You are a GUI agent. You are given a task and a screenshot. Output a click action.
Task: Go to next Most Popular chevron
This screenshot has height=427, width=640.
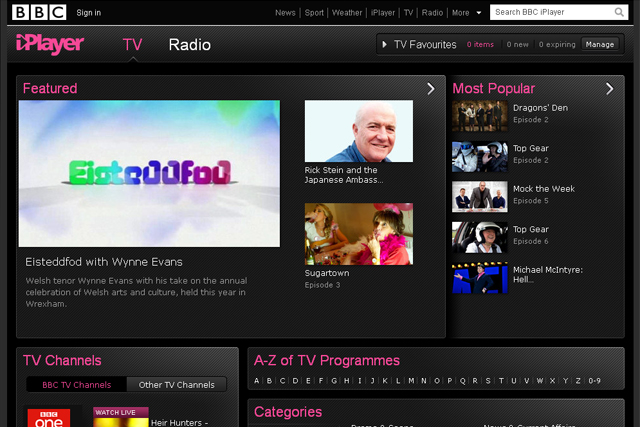[609, 89]
